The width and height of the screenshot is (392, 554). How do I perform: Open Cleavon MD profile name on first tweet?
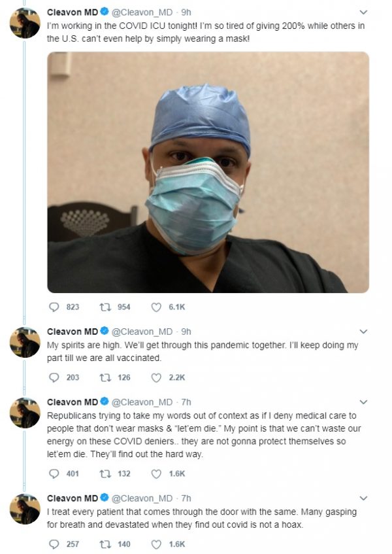click(72, 12)
